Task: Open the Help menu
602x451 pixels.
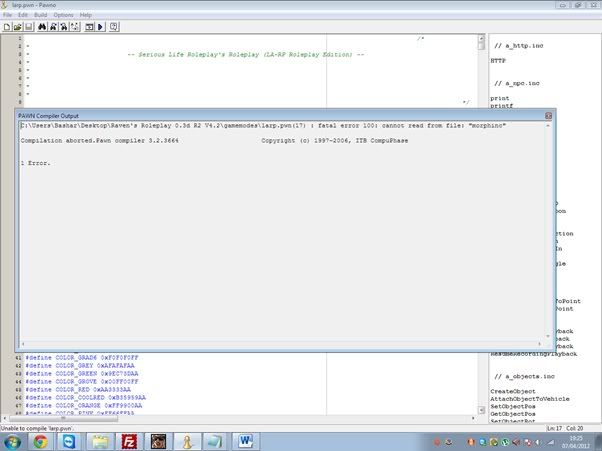Action: 86,15
